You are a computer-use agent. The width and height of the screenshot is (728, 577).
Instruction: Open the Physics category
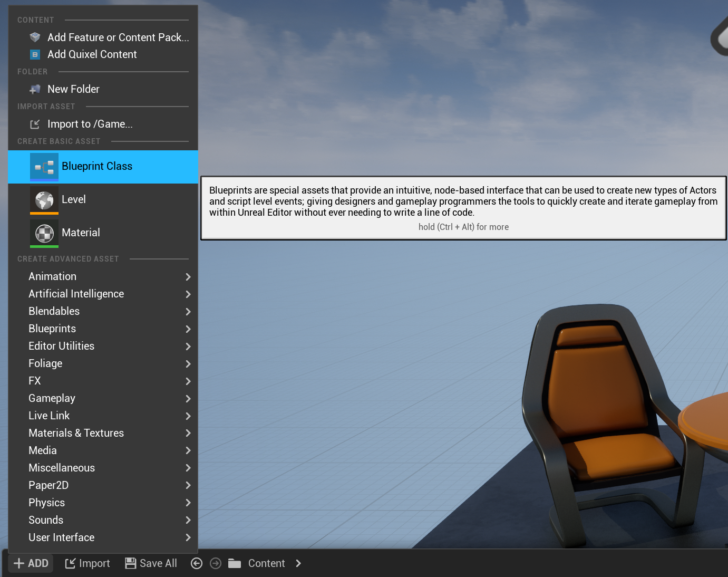[x=103, y=503]
